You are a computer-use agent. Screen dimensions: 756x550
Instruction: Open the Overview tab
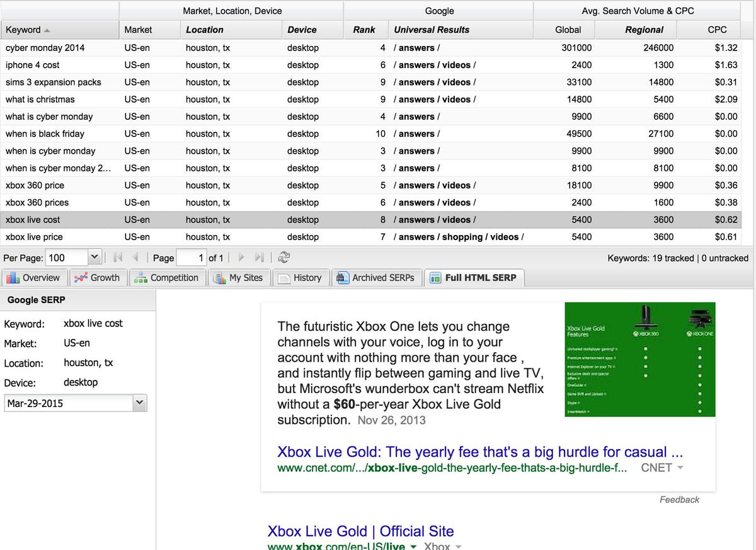coord(33,278)
